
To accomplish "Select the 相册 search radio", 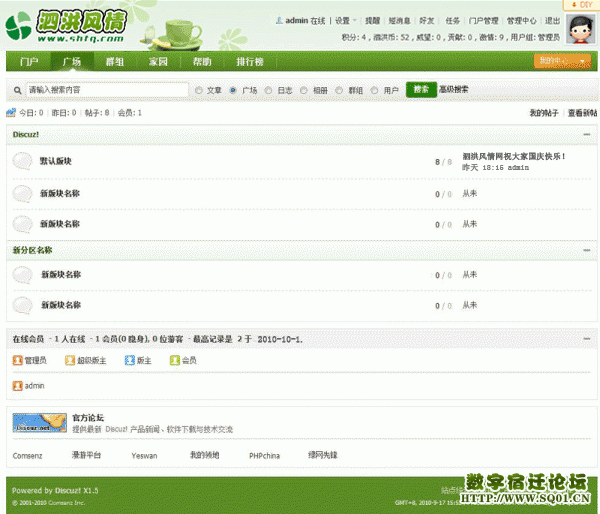I will 303,90.
